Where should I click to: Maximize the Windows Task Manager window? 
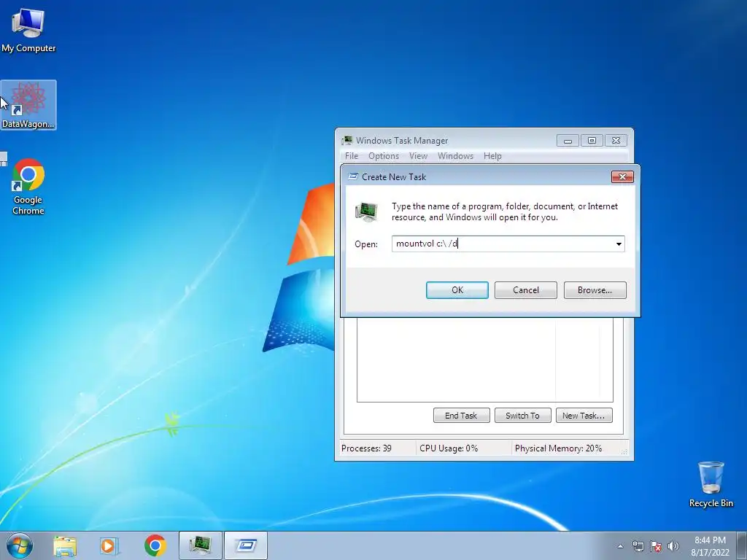point(592,141)
